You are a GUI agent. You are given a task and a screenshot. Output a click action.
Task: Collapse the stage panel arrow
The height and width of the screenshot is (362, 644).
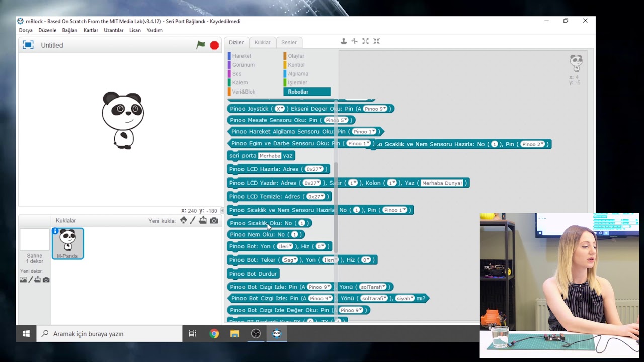222,211
